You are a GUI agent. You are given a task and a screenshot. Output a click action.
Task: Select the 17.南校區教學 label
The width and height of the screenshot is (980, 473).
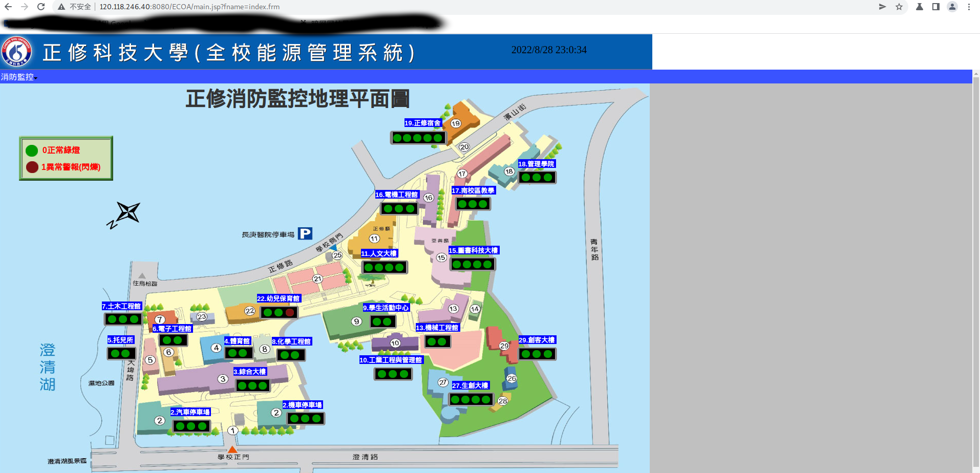473,190
